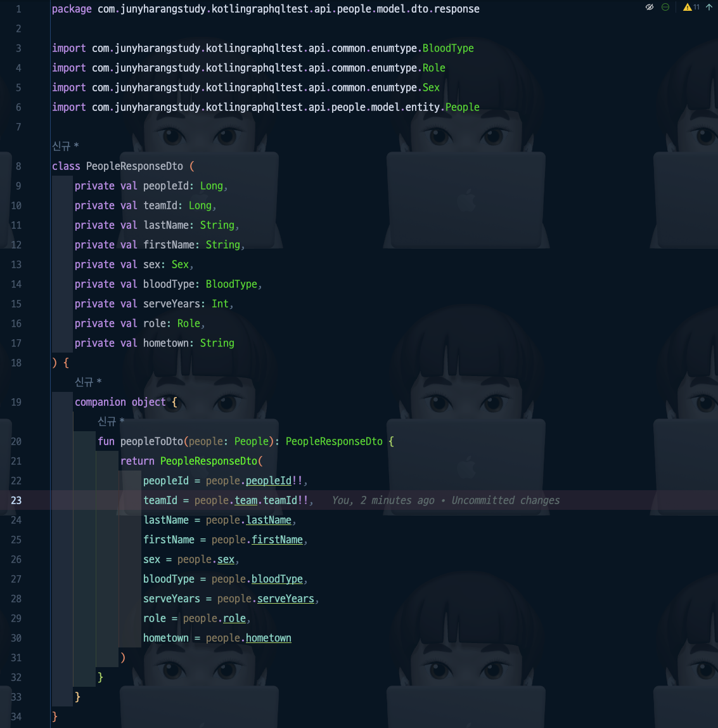Place cursor on companion object keyword
Viewport: 718px width, 728px height.
(x=120, y=402)
